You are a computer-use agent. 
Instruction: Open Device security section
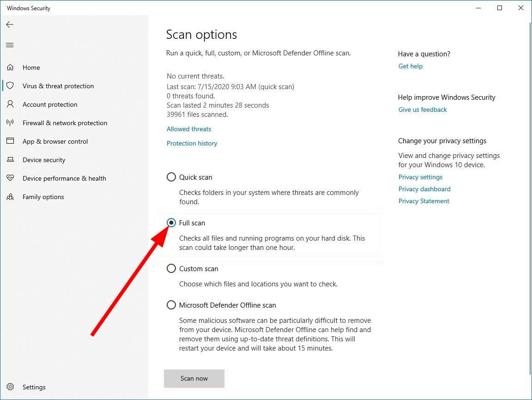pos(44,160)
